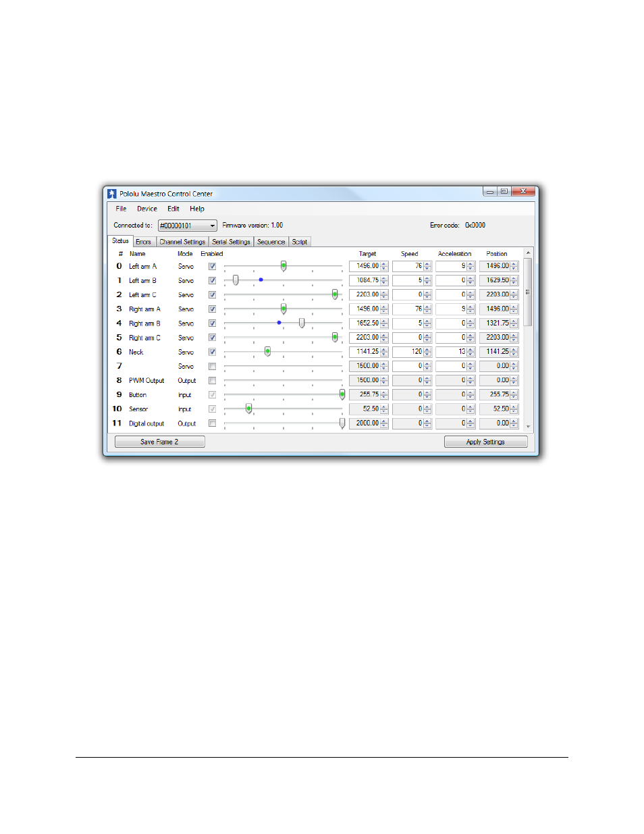Click Digital output channel name

146,424
